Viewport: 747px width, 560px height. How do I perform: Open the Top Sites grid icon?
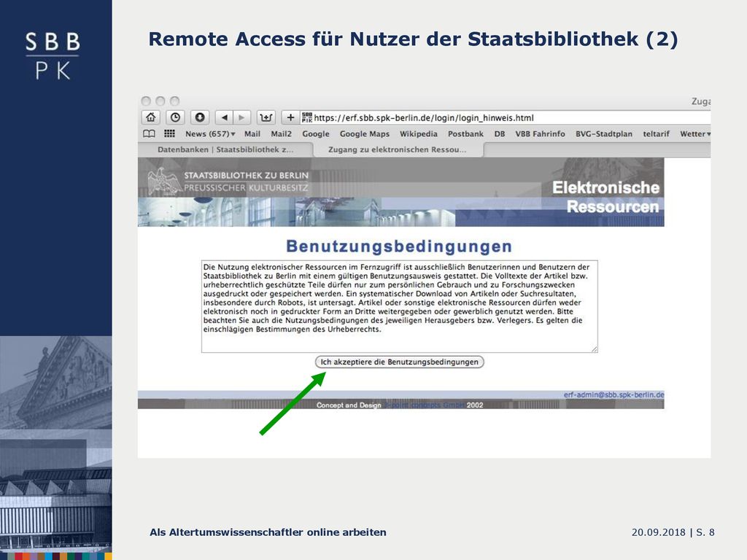pos(169,134)
